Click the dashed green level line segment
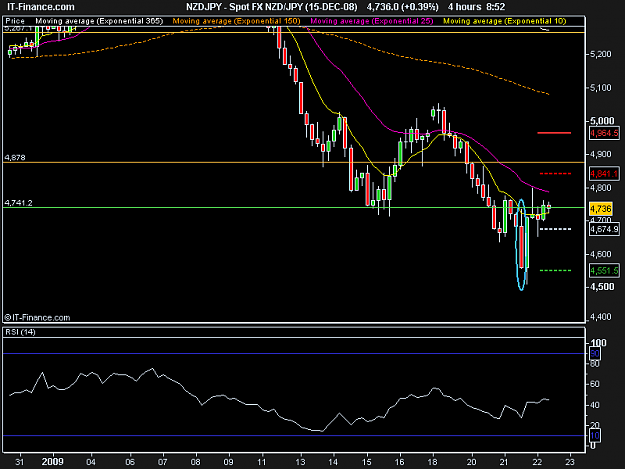This screenshot has height=469, width=625. [555, 271]
